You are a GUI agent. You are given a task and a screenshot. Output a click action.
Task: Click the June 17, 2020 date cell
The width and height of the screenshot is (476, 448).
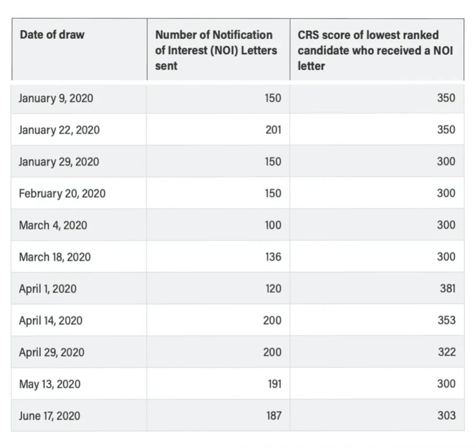[x=49, y=416]
